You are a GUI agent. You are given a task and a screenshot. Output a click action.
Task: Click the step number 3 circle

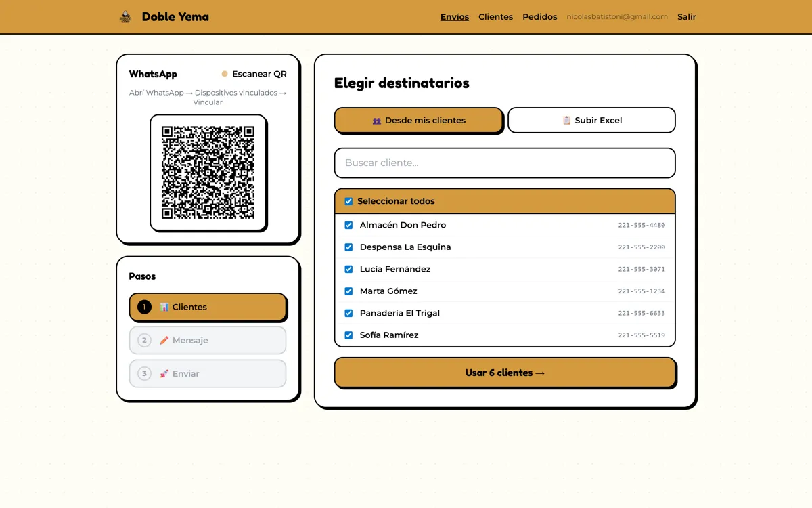(144, 373)
